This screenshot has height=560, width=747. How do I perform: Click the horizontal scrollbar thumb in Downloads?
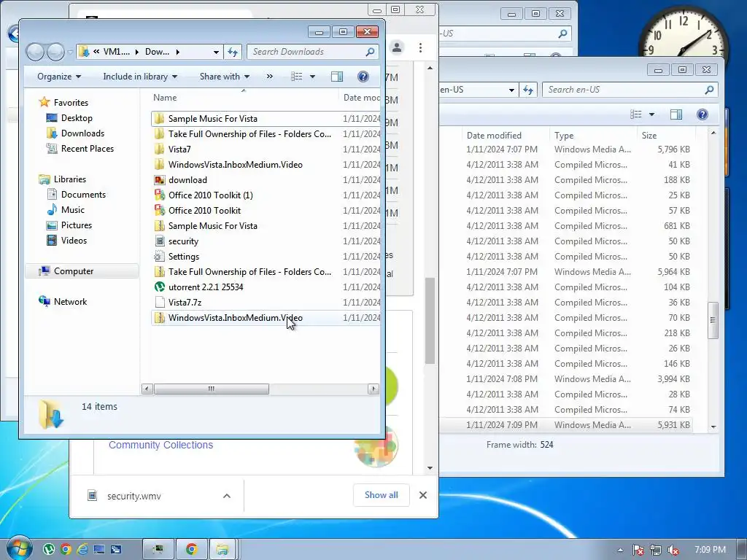click(x=211, y=389)
